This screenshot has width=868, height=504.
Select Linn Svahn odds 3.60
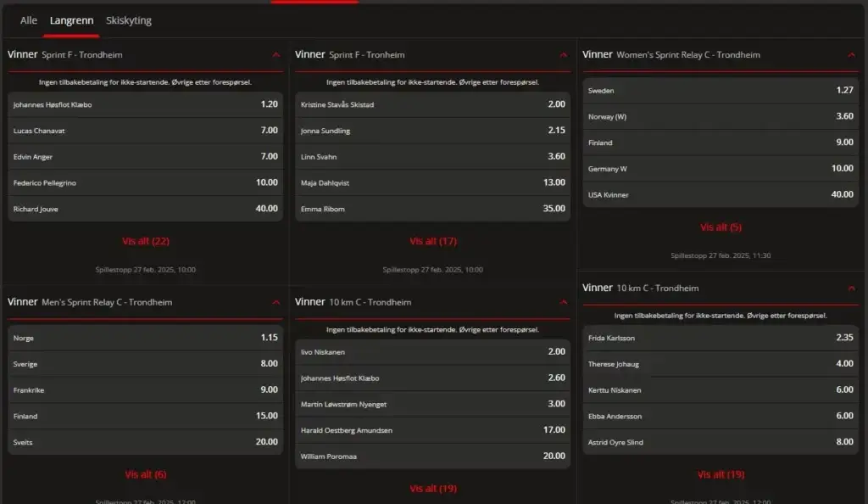[433, 157]
